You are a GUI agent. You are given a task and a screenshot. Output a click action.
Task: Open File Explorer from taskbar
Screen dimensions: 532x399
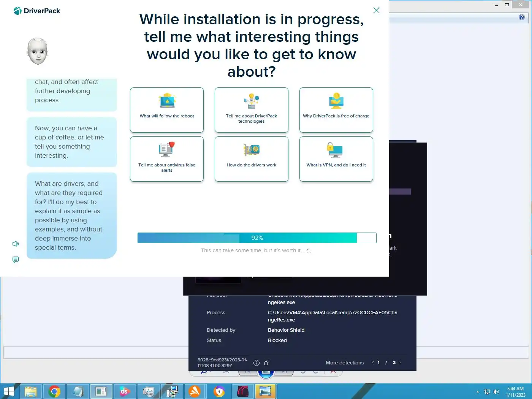point(31,391)
